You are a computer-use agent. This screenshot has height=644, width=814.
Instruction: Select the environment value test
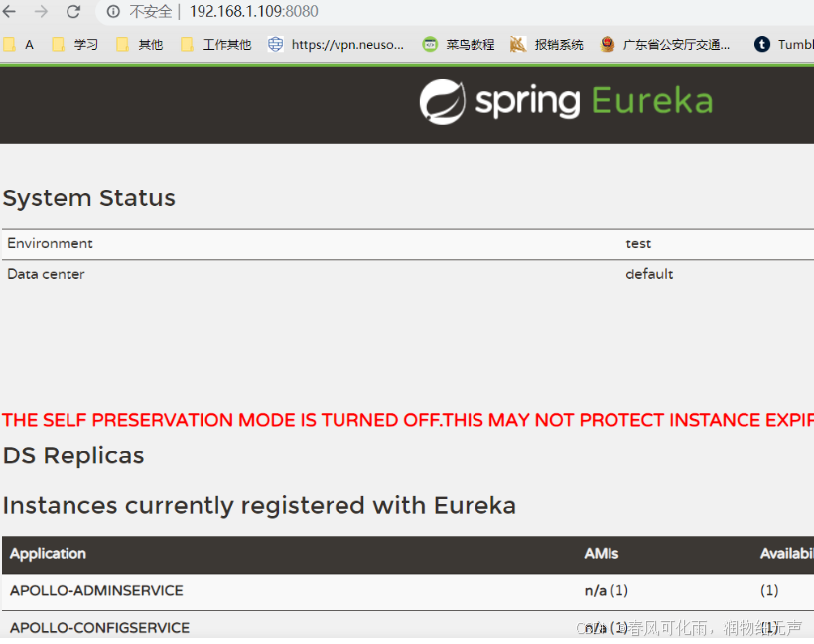coord(638,243)
